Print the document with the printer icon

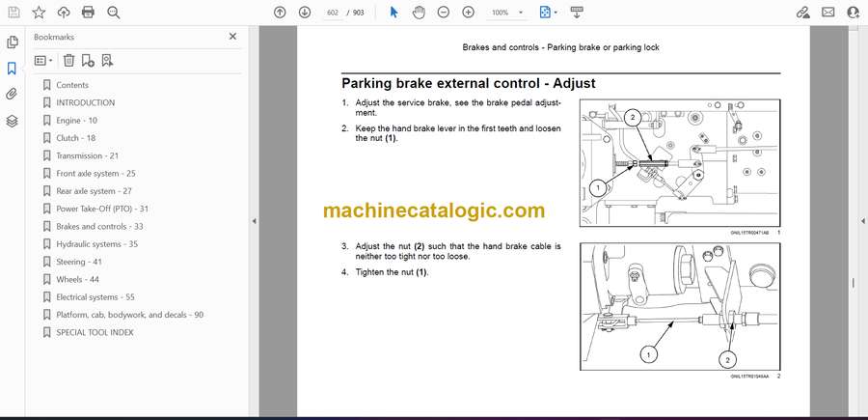pos(88,13)
